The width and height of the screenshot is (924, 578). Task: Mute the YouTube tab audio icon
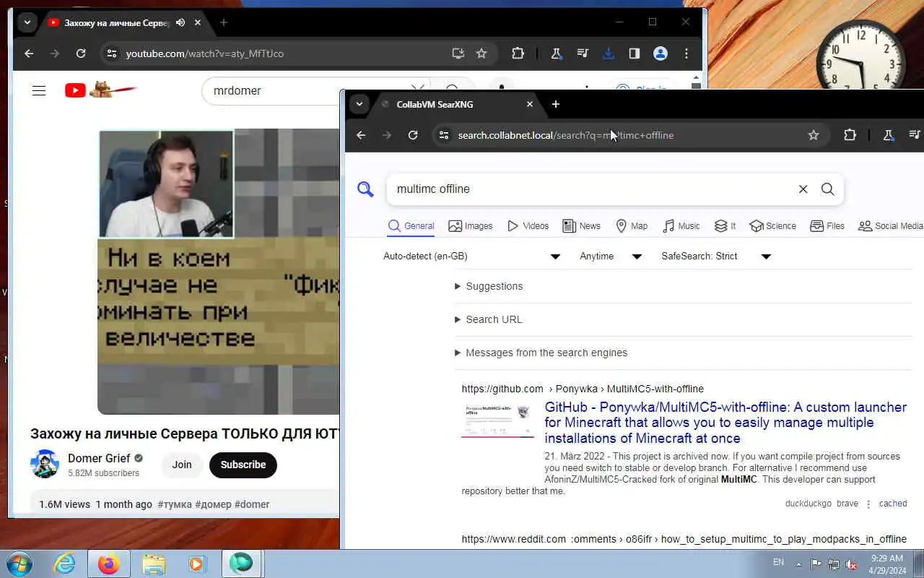tap(180, 22)
